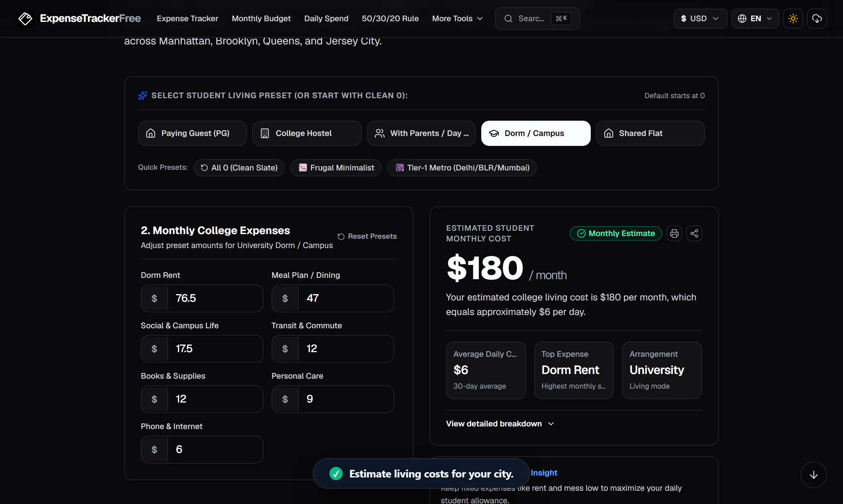Click the Phone & Internet amount field

point(202,450)
